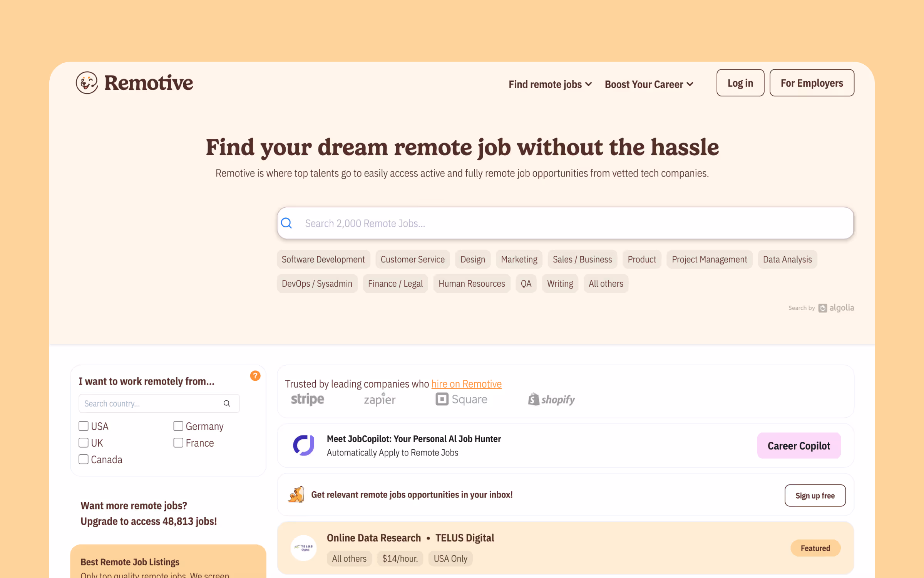Choose the Human Resources job category
Viewport: 924px width, 578px height.
(x=472, y=283)
